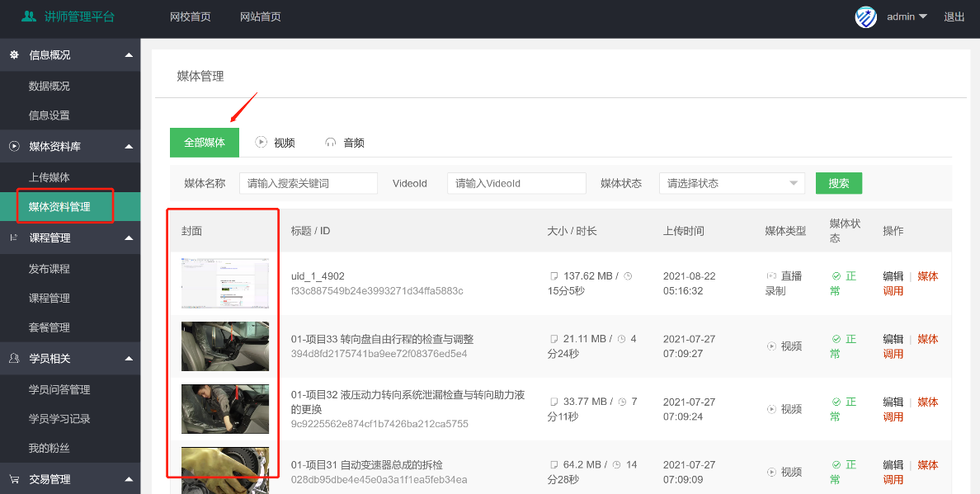Select the 全部媒体 tab
Screen dimensions: 980x494
[205, 143]
